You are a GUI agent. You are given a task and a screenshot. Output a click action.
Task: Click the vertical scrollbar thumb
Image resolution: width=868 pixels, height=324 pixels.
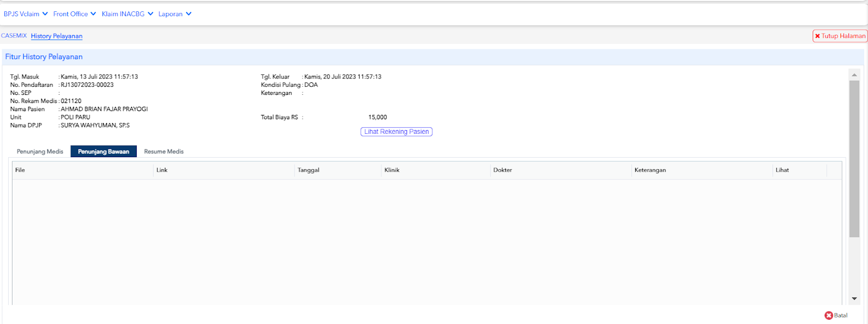click(854, 159)
